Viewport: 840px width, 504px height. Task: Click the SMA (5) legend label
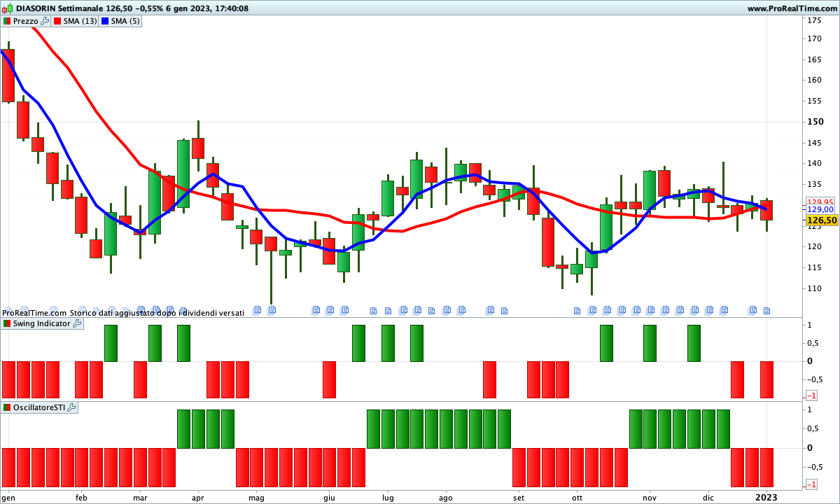(x=126, y=21)
